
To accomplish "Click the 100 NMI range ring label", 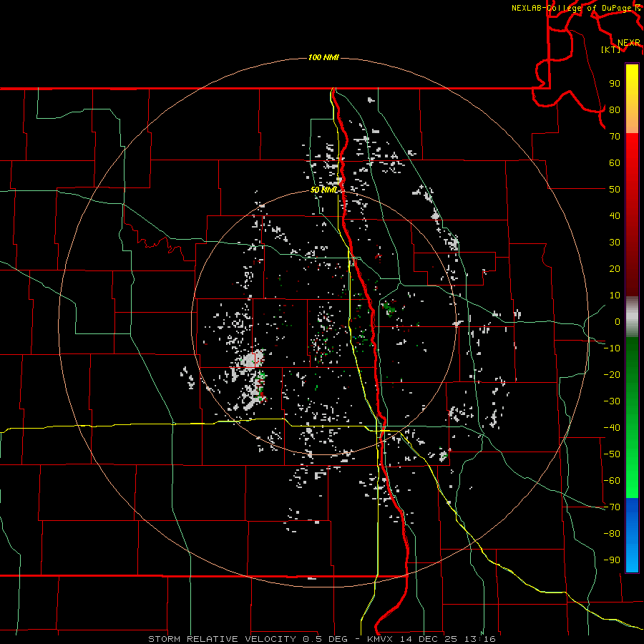I will (x=323, y=57).
